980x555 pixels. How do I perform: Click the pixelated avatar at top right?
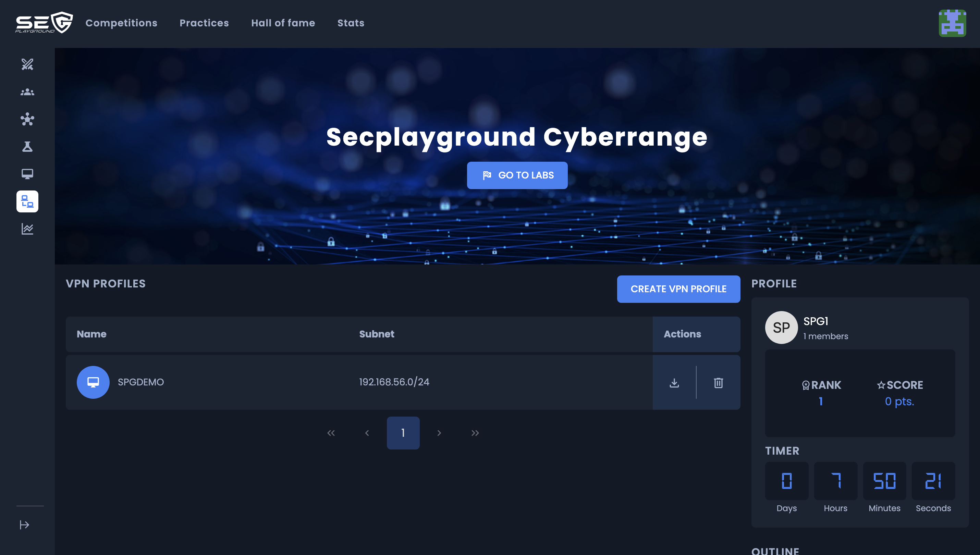(x=953, y=23)
